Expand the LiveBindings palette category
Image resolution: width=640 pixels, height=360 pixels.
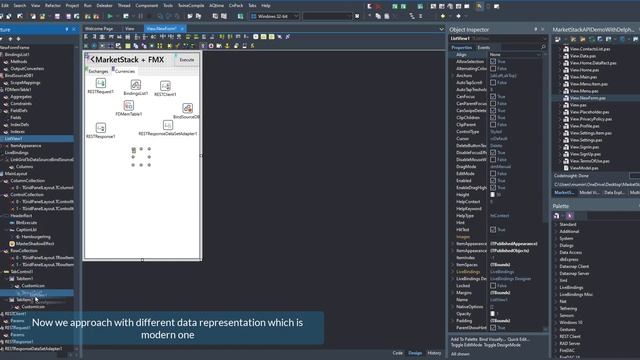[x=556, y=287]
